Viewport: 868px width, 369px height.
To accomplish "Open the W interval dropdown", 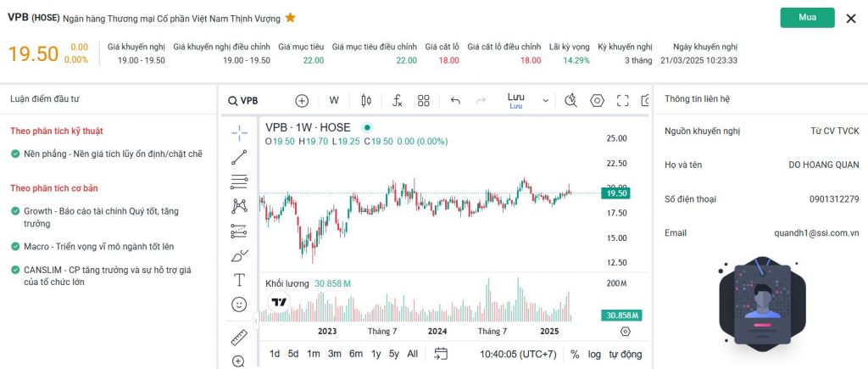I will (x=334, y=100).
